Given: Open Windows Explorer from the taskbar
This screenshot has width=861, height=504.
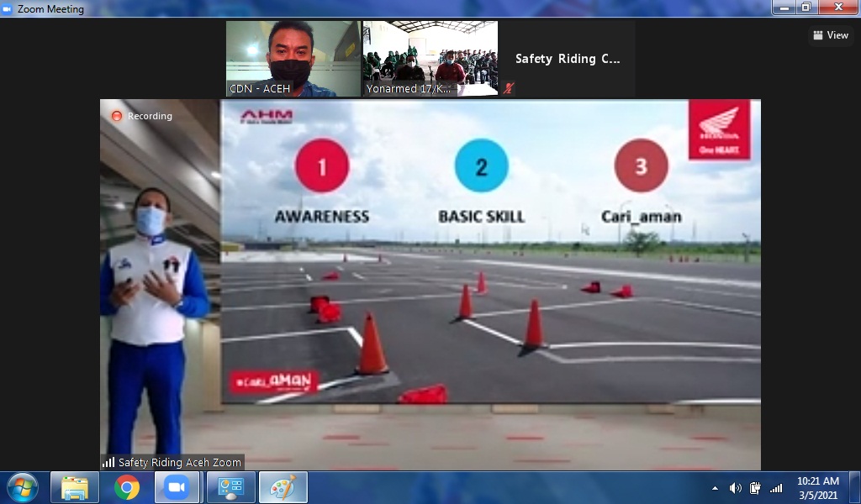Looking at the screenshot, I should tap(75, 487).
